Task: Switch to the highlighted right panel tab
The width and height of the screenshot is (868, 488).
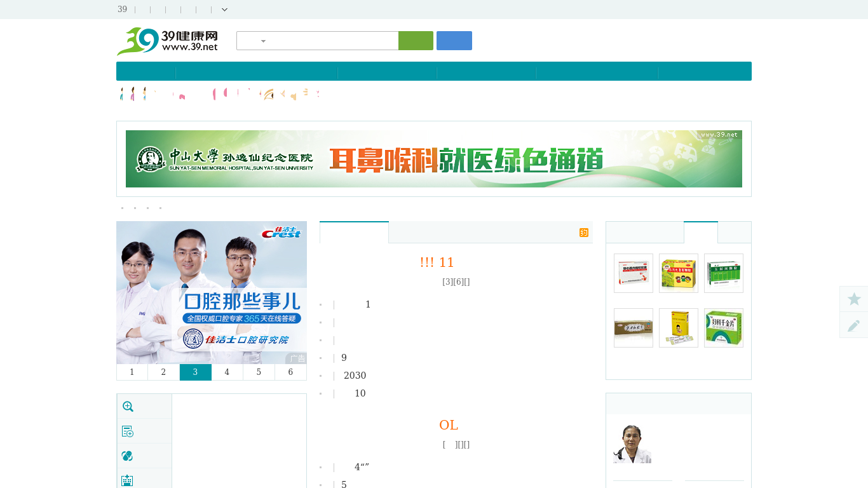Action: coord(700,233)
